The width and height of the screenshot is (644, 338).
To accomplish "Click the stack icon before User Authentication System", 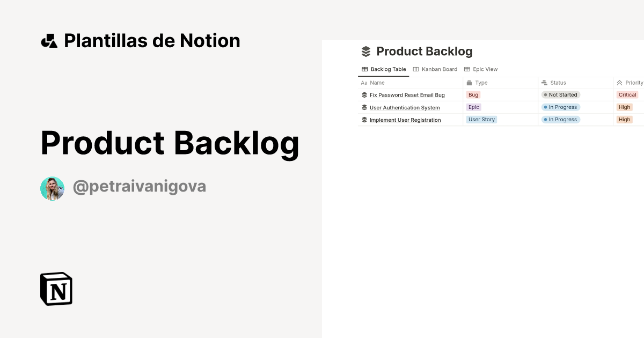I will tap(363, 107).
